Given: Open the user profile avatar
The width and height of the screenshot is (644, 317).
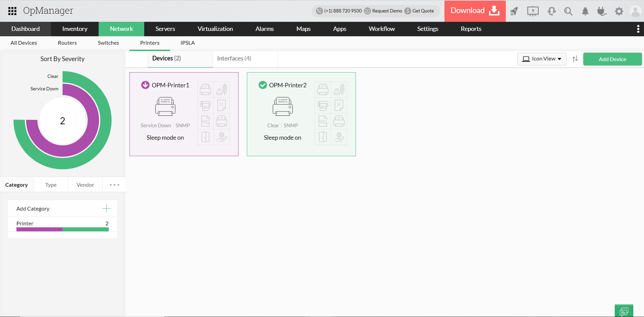Looking at the screenshot, I should click(635, 11).
